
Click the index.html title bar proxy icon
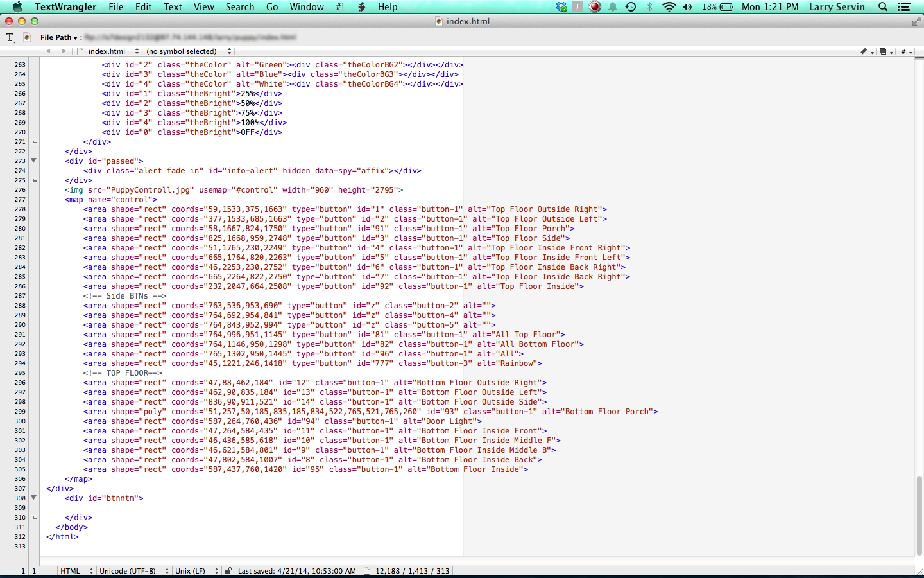tap(439, 21)
